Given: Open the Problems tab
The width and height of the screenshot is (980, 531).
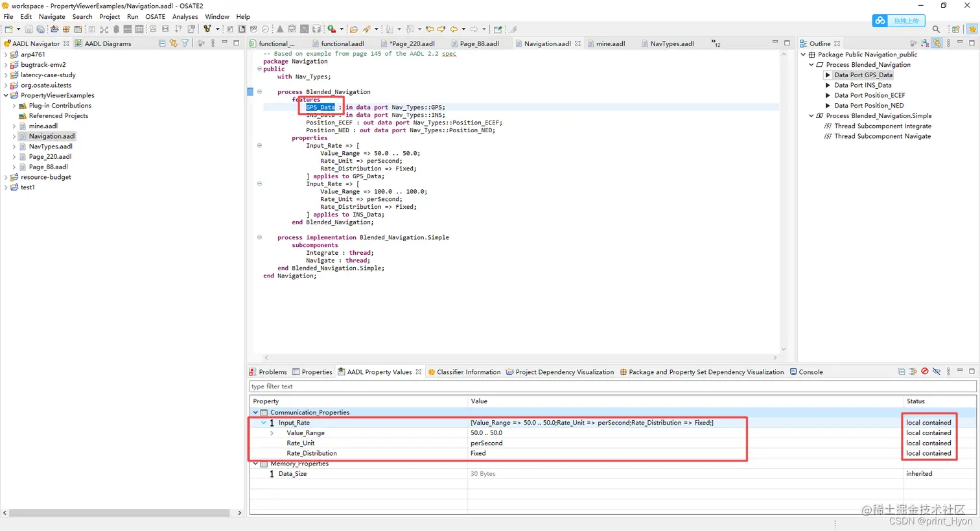Looking at the screenshot, I should (268, 372).
